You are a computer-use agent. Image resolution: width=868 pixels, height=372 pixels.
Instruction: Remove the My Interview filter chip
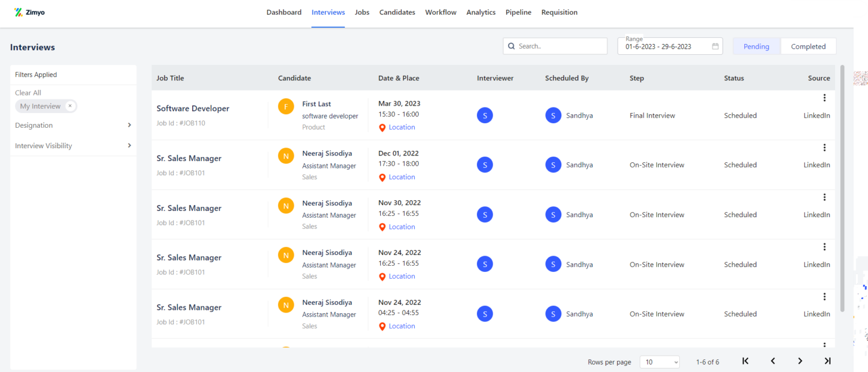[70, 106]
